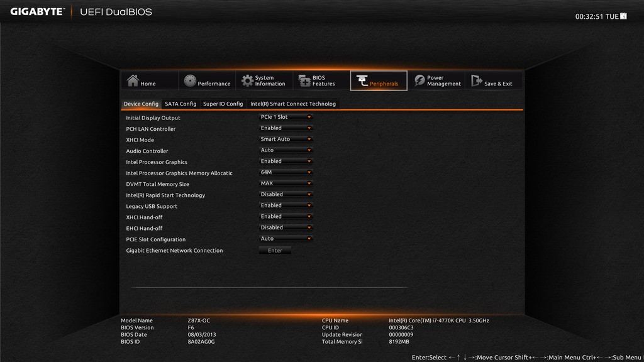Expand PCIE Slot Configuration dropdown
The width and height of the screenshot is (644, 362).
click(x=286, y=239)
